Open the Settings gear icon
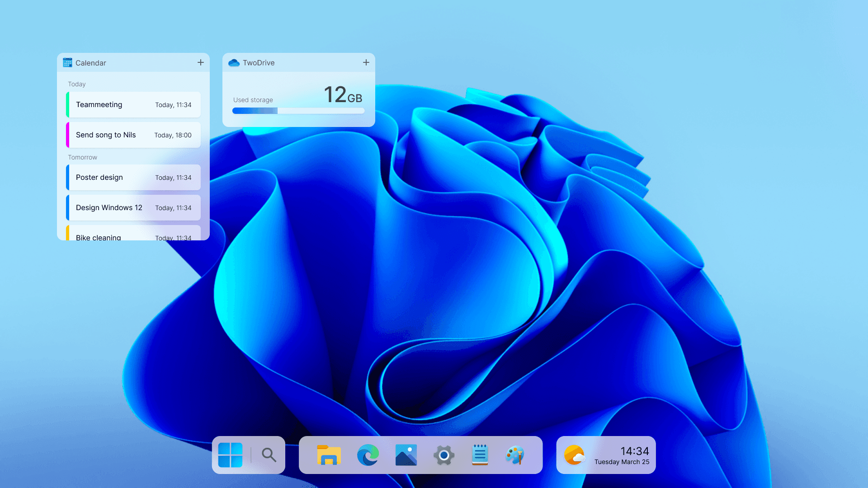This screenshot has height=488, width=868. [443, 455]
